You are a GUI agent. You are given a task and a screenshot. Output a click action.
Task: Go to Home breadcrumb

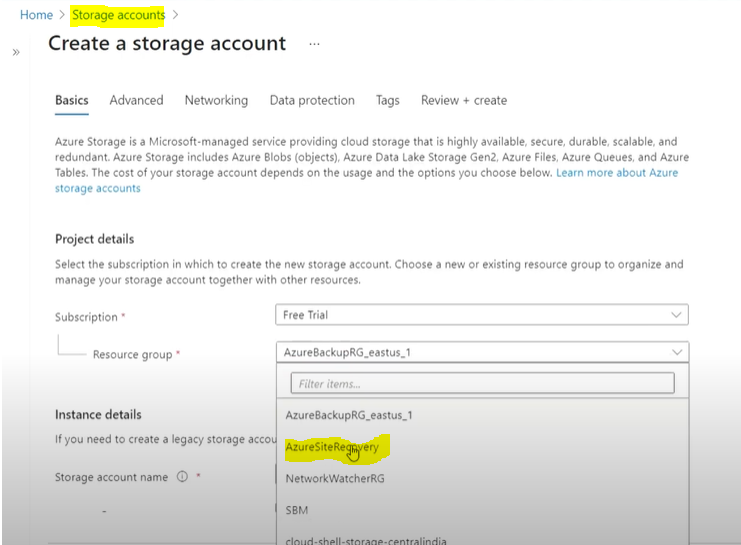pyautogui.click(x=36, y=15)
